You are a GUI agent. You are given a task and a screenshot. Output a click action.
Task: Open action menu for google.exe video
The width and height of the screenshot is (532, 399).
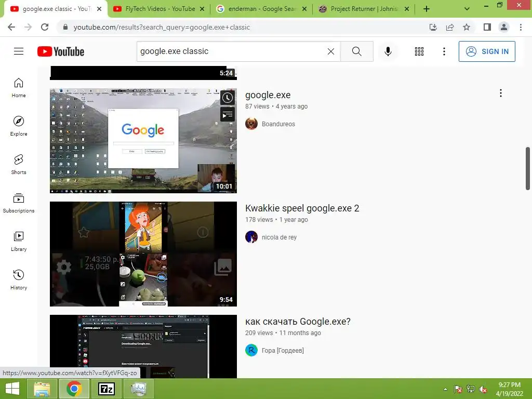tap(500, 93)
